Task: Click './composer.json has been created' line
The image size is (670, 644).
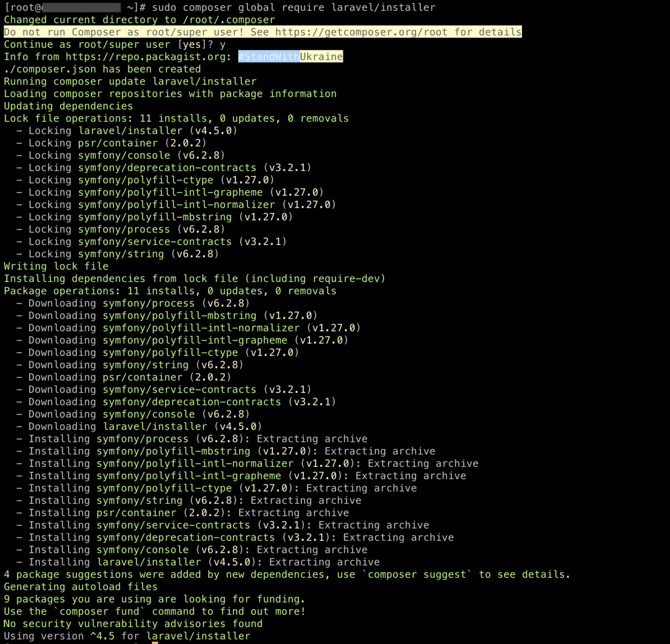Action: 102,69
